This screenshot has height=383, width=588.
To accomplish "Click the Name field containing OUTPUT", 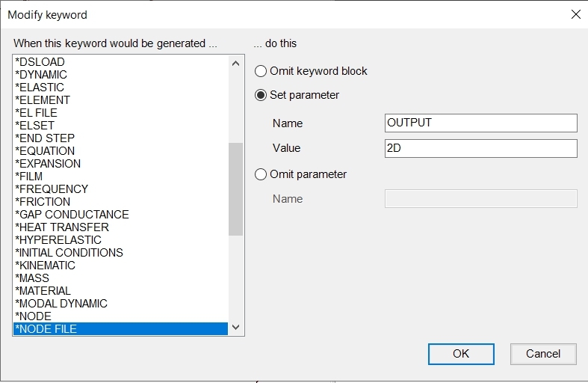I will (x=480, y=123).
